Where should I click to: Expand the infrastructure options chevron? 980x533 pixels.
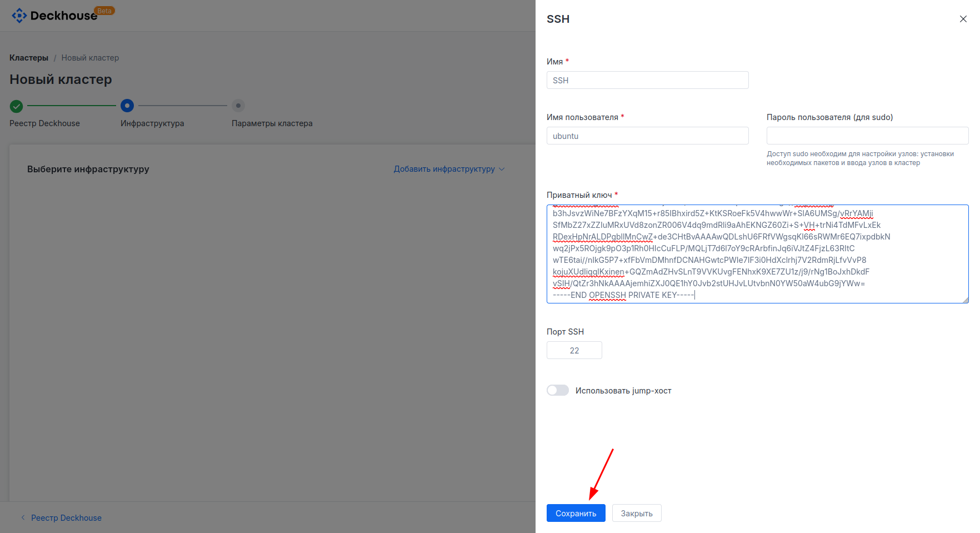coord(502,169)
